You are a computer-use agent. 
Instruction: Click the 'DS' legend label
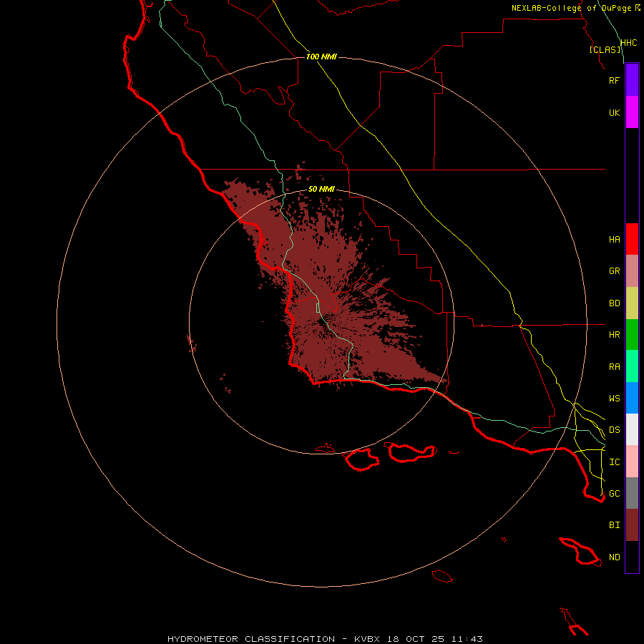pos(614,430)
